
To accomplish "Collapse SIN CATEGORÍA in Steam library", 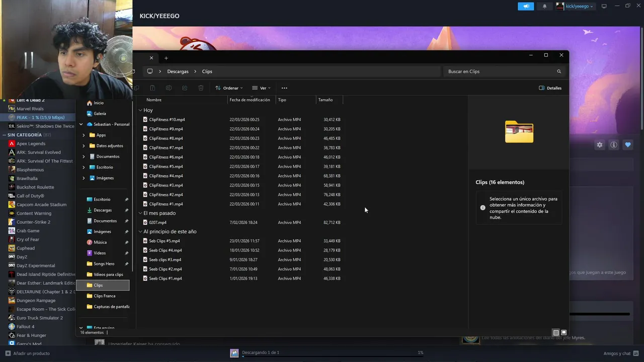I will coord(4,135).
